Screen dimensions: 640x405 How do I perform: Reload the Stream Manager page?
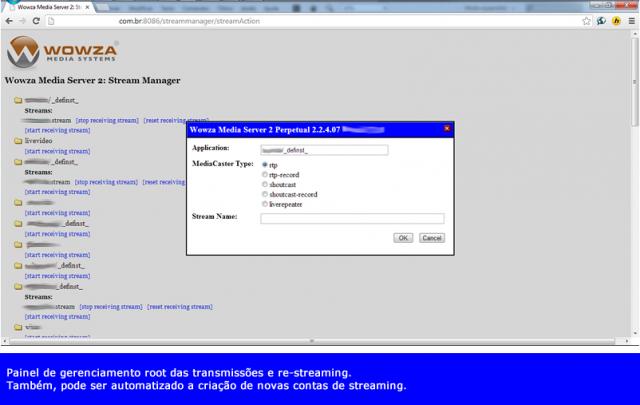click(x=36, y=21)
